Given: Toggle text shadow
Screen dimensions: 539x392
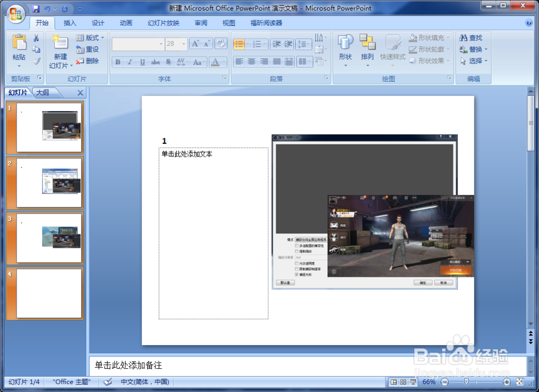Looking at the screenshot, I should click(168, 62).
